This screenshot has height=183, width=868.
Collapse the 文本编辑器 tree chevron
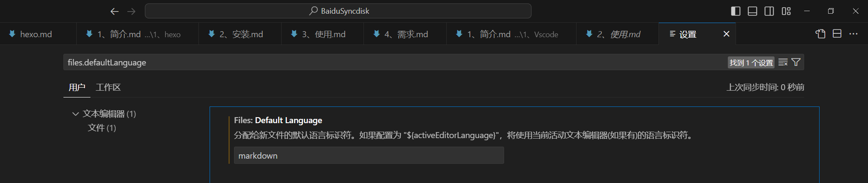coord(75,114)
